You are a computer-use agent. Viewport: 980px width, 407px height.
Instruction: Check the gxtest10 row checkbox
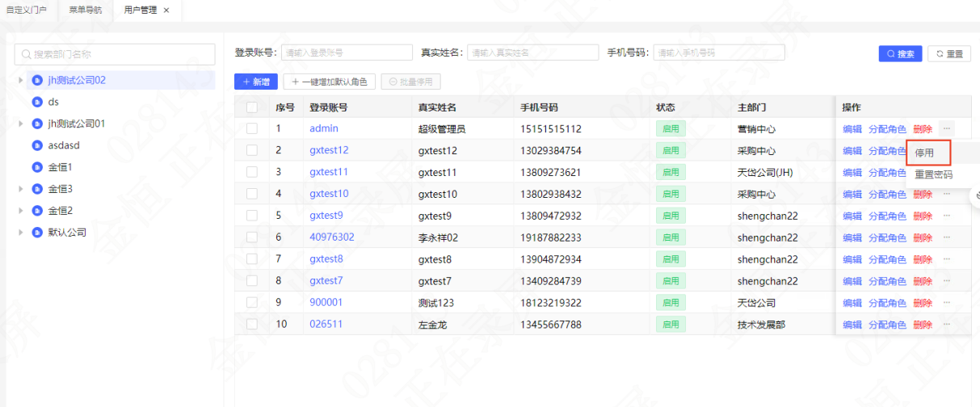[x=252, y=194]
